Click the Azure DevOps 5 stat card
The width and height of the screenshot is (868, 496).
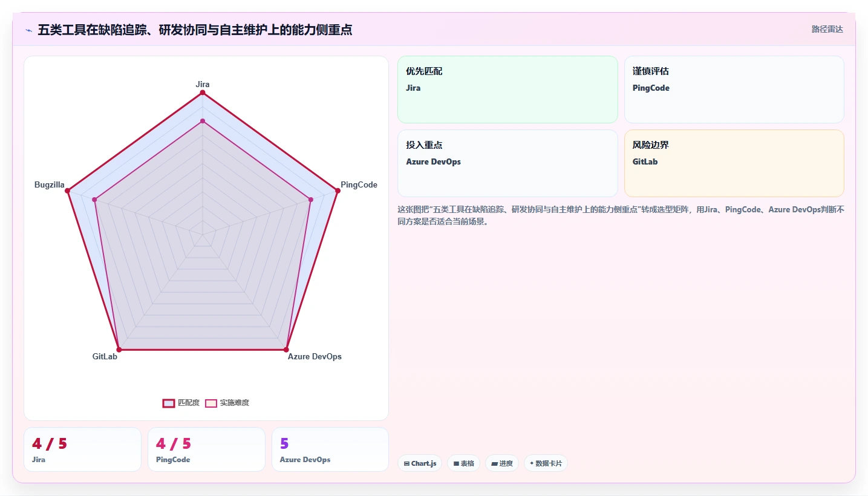[x=330, y=449]
